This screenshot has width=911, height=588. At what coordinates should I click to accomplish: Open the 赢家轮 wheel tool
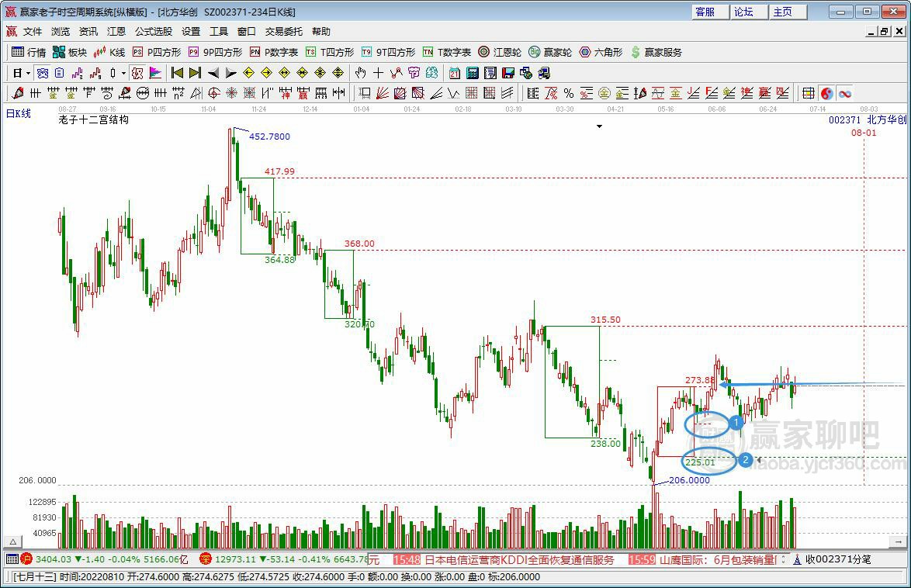(x=550, y=52)
